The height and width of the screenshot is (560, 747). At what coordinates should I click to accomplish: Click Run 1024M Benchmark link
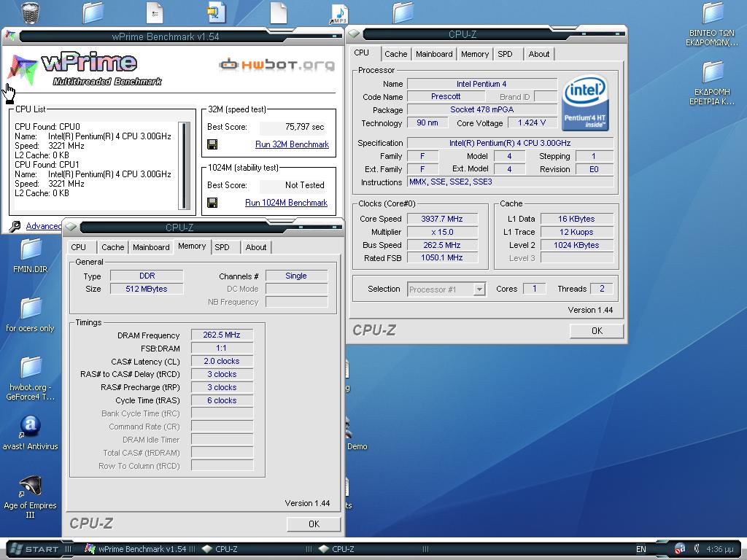point(286,203)
